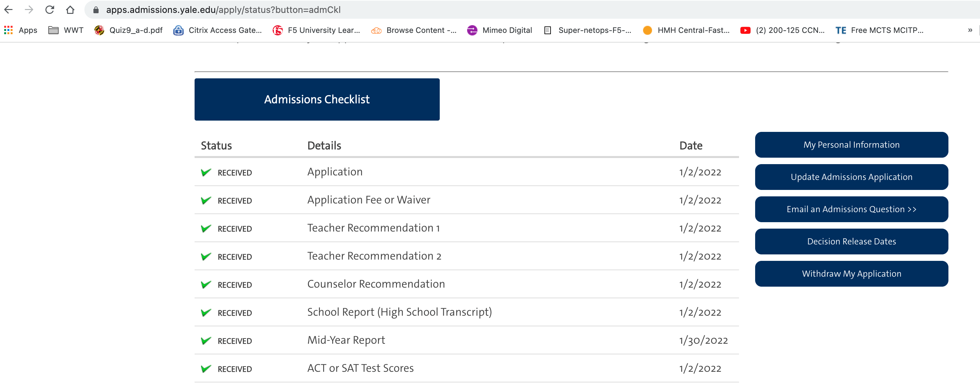Click the 1/2/2022 date for ACT or SAT

(x=700, y=369)
